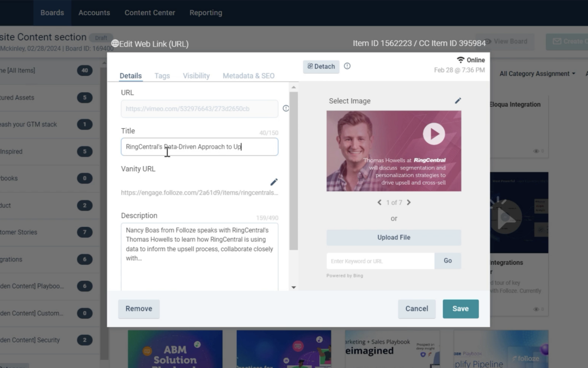Screen dimensions: 588x368
Task: Click the Remove button
Action: (139, 309)
